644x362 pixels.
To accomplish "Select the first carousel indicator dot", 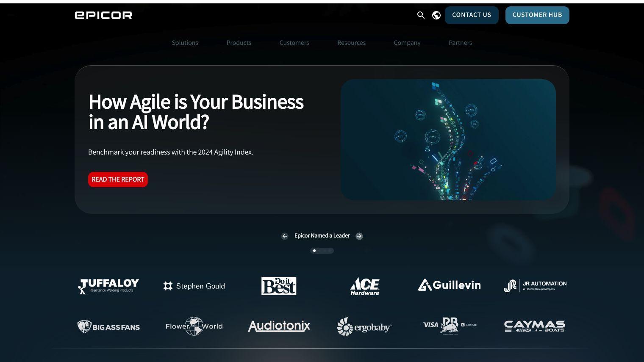I will [314, 251].
